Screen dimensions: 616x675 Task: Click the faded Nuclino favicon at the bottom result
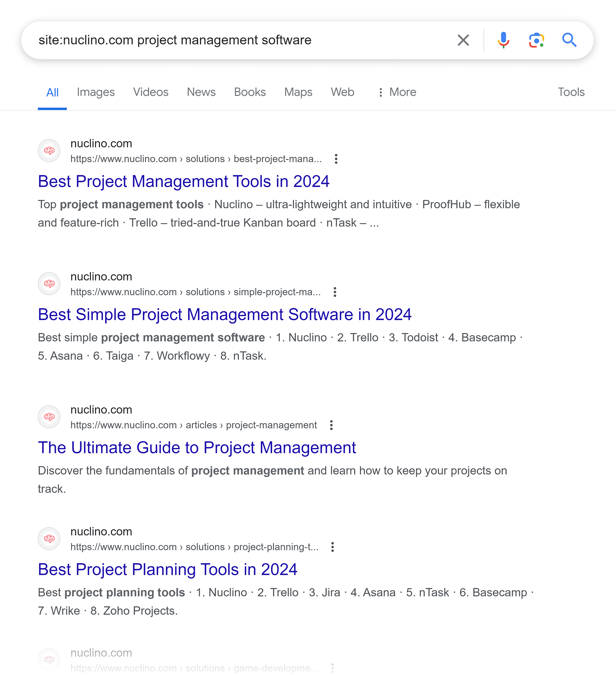tap(49, 660)
